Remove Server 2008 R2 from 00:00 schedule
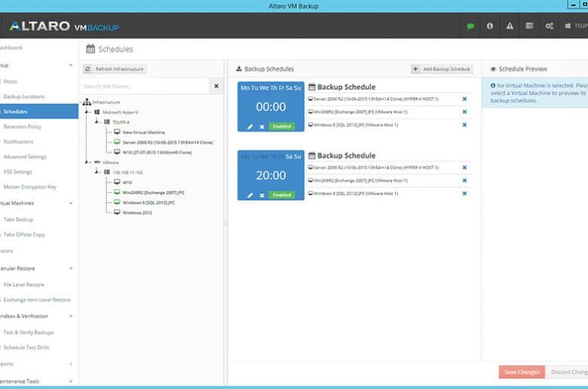 (464, 99)
